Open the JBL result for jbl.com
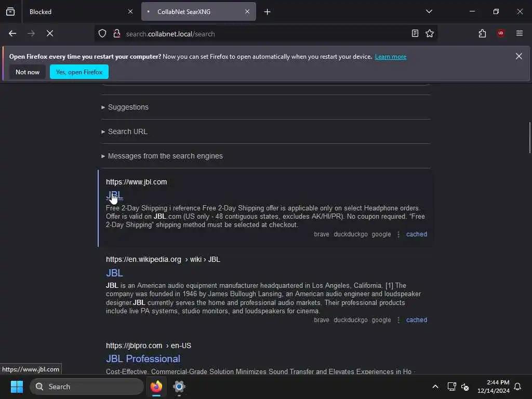Image resolution: width=532 pixels, height=399 pixels. 114,196
